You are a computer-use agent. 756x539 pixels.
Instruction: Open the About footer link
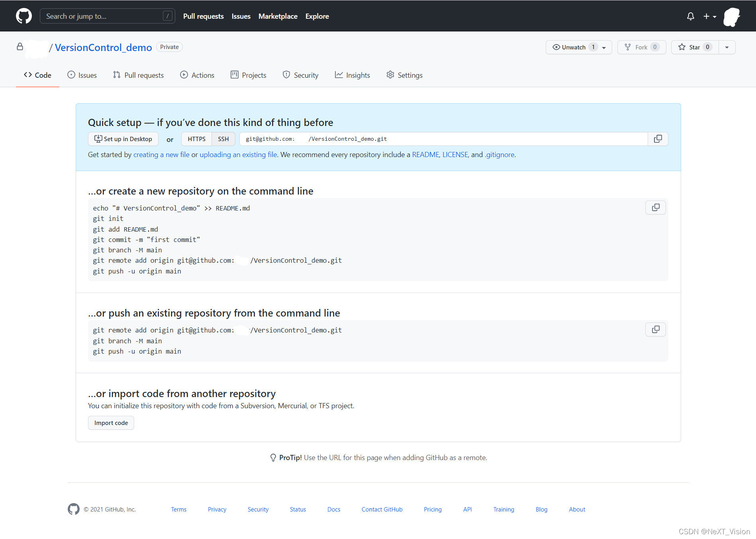(x=577, y=509)
